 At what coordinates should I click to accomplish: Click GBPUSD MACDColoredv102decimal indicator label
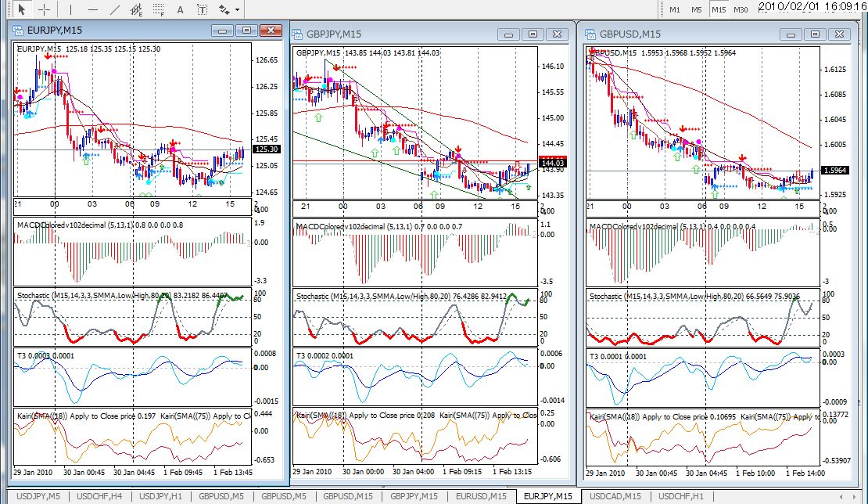click(x=673, y=226)
